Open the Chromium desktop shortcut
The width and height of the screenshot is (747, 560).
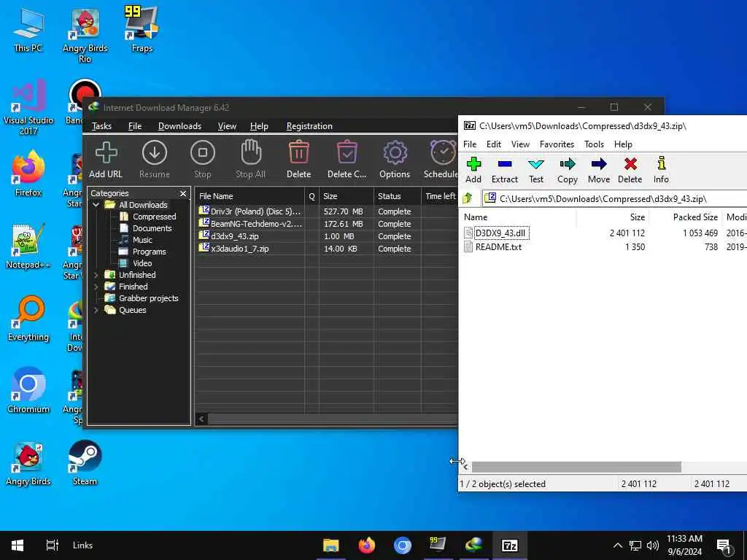click(28, 391)
